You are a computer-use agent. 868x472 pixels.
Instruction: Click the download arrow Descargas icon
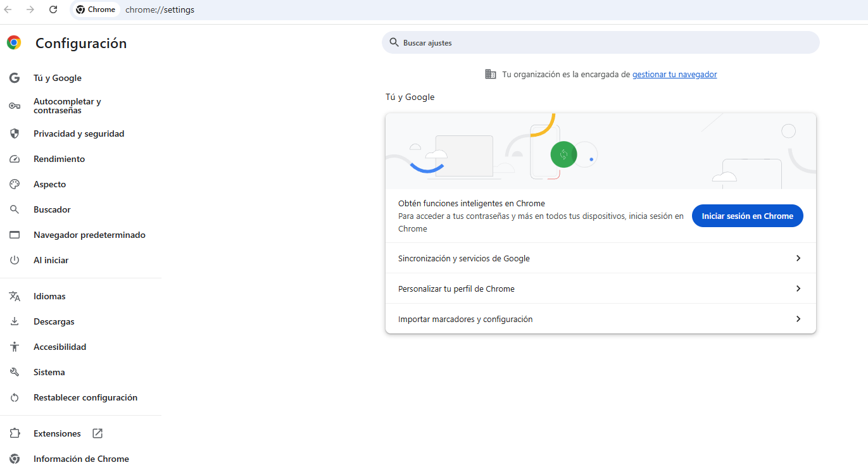click(15, 321)
